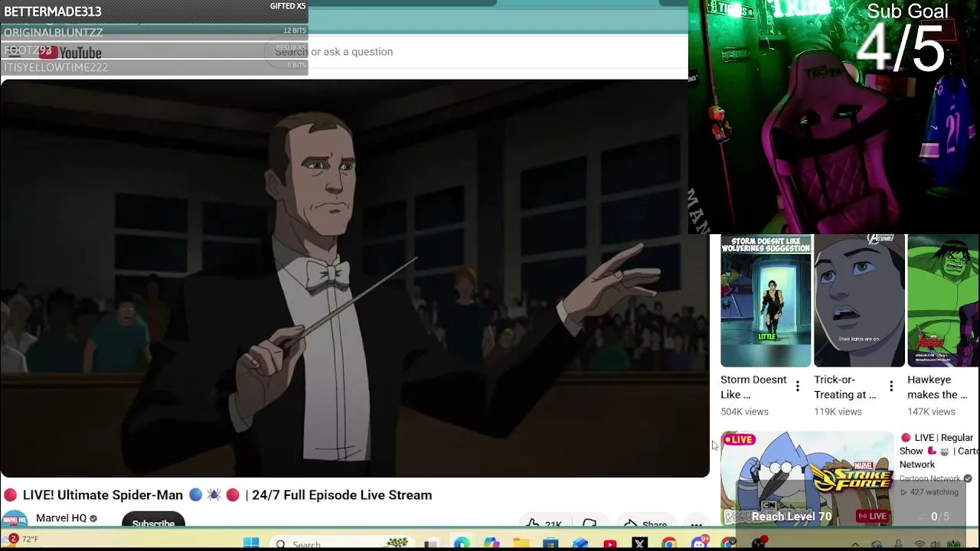Open Google Chrome from the taskbar
The width and height of the screenshot is (980, 551).
(669, 544)
